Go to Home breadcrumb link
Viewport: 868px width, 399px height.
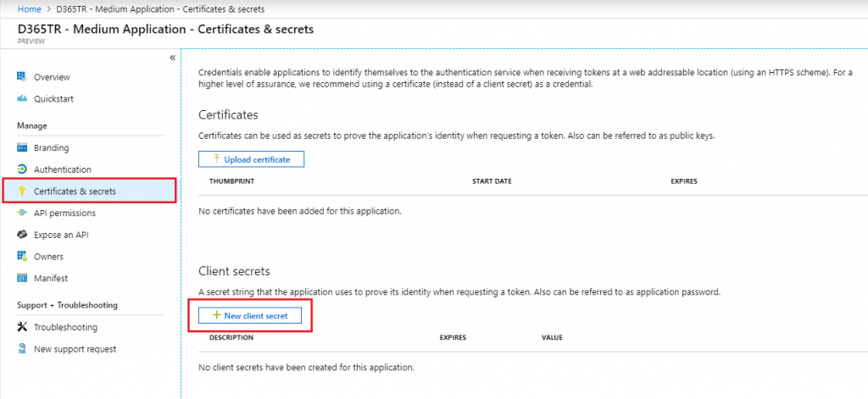pos(30,9)
